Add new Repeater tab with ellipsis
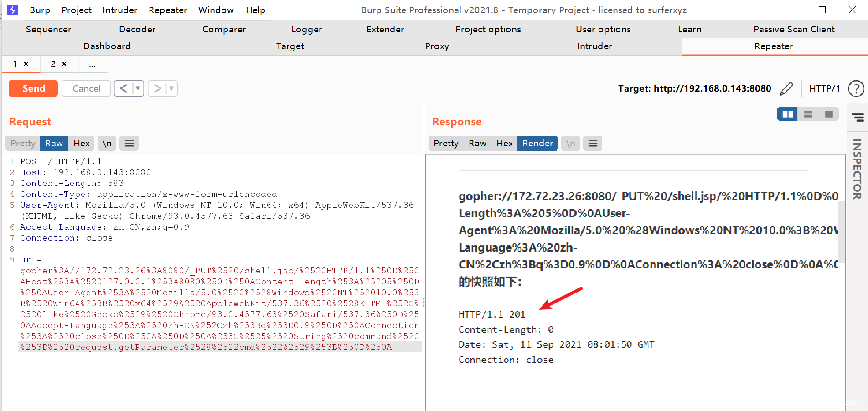 (x=92, y=64)
